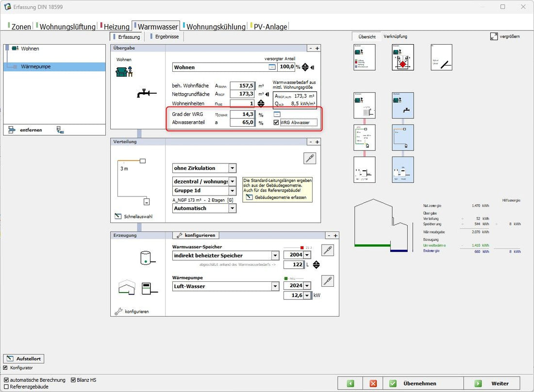Click the red X cancel icon button
534x392 pixels.
point(373,383)
